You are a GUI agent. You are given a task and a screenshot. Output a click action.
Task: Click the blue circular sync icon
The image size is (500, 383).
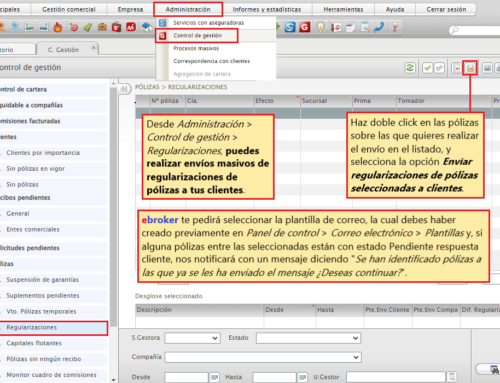pos(290,27)
